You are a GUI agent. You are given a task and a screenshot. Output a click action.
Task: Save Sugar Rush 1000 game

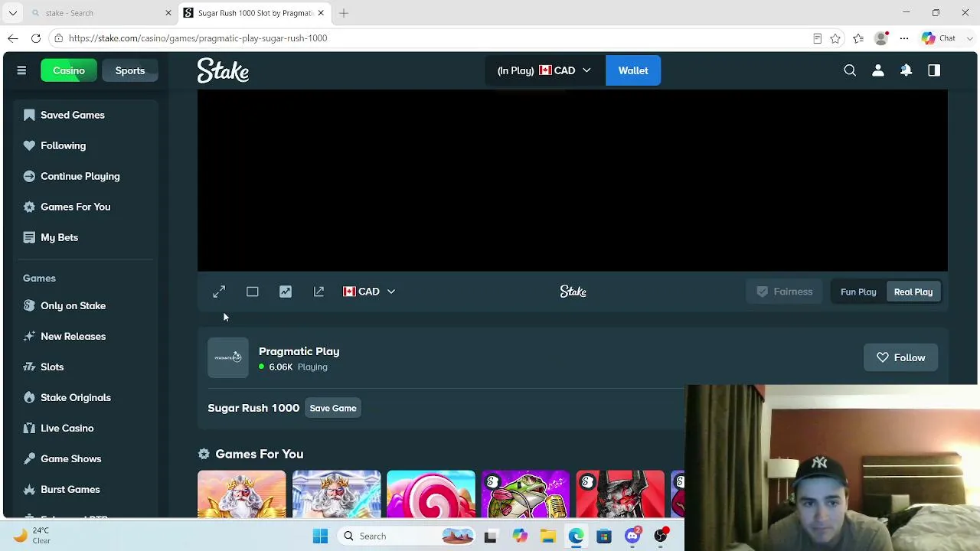pyautogui.click(x=333, y=408)
